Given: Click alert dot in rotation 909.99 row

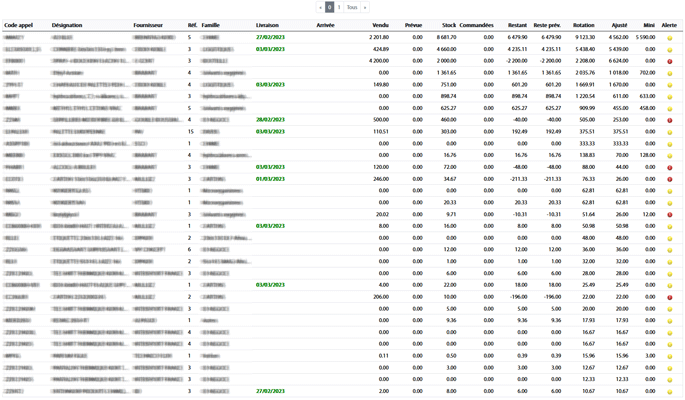Looking at the screenshot, I should pos(669,109).
